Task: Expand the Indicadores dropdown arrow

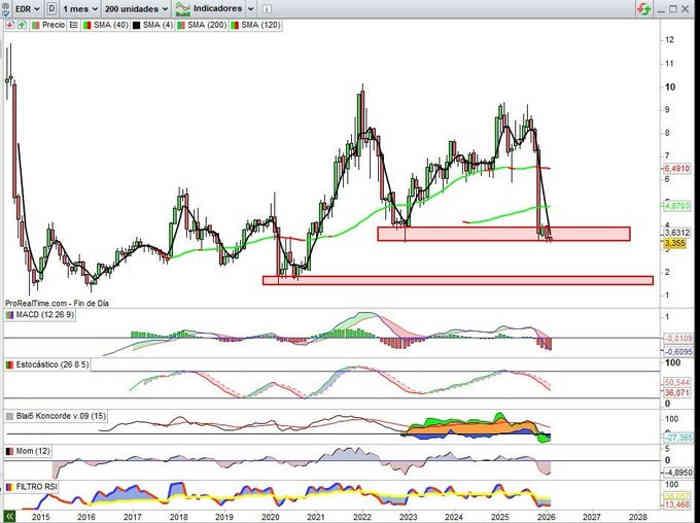Action: coord(252,8)
